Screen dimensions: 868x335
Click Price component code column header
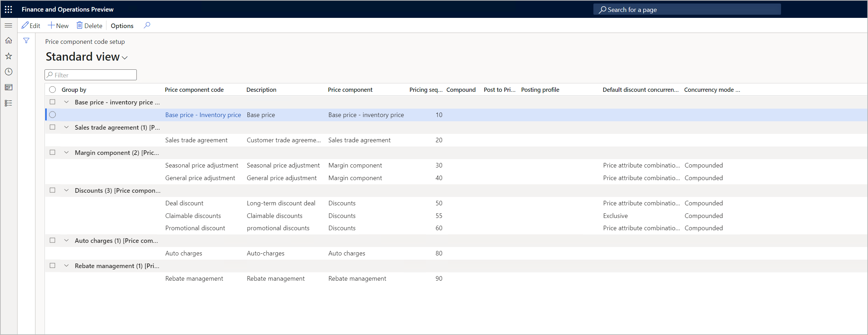(x=194, y=90)
